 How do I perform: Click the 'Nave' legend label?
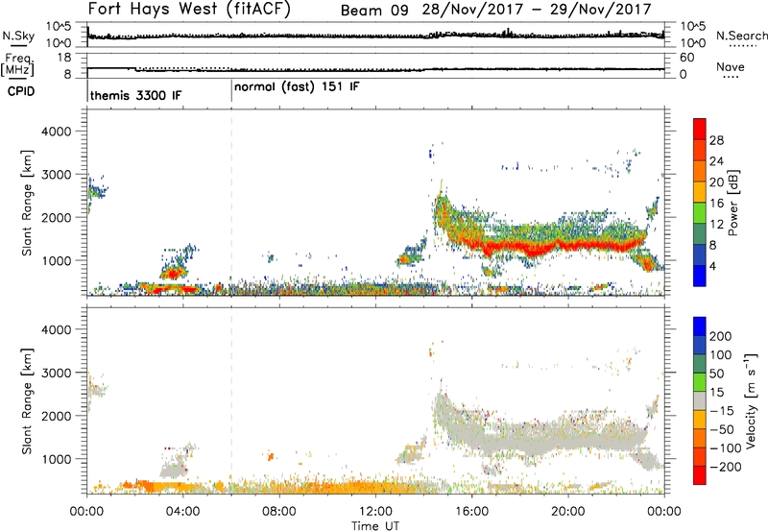click(731, 67)
